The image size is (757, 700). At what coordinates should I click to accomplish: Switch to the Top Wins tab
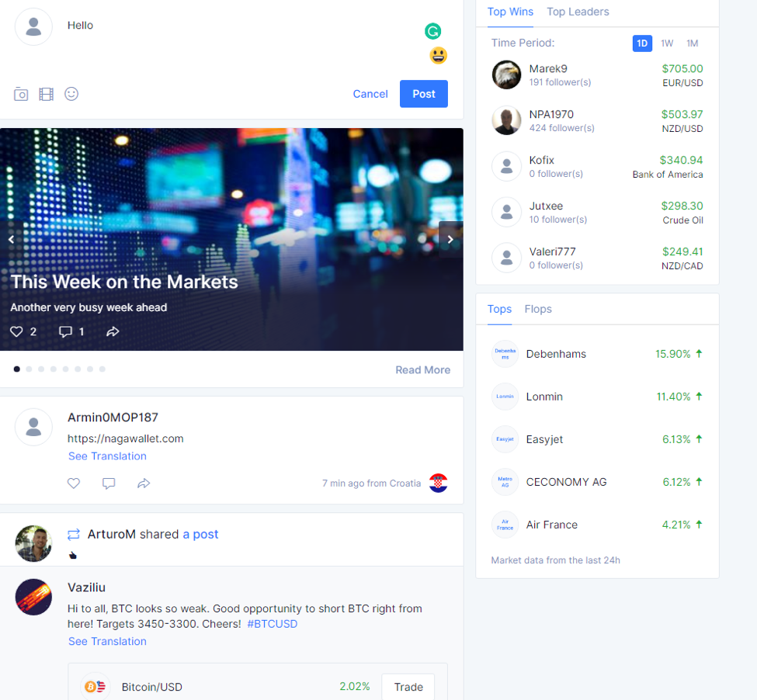(510, 12)
